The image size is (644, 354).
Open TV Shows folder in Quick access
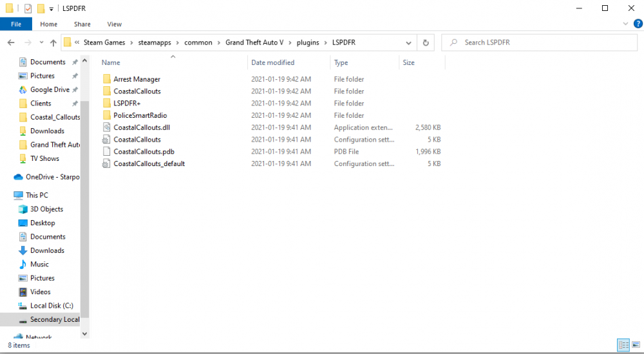point(39,158)
